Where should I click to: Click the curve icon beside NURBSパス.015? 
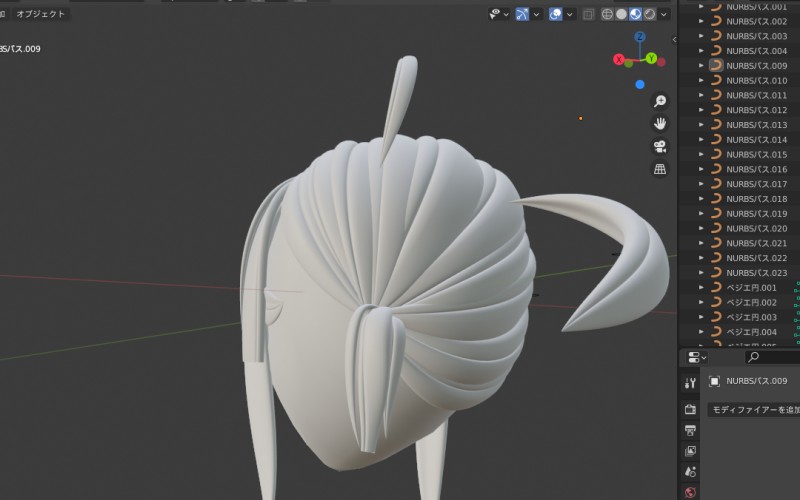[x=716, y=154]
